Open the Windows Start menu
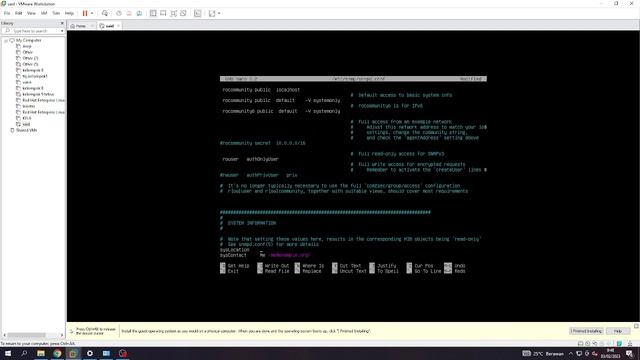640x360 pixels. pos(8,353)
